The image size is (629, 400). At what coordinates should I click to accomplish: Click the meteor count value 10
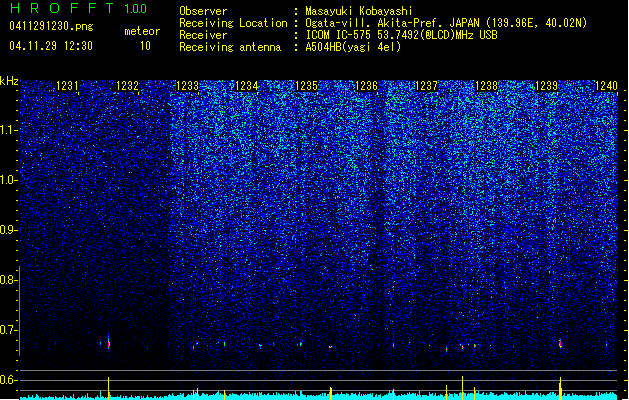tap(145, 46)
